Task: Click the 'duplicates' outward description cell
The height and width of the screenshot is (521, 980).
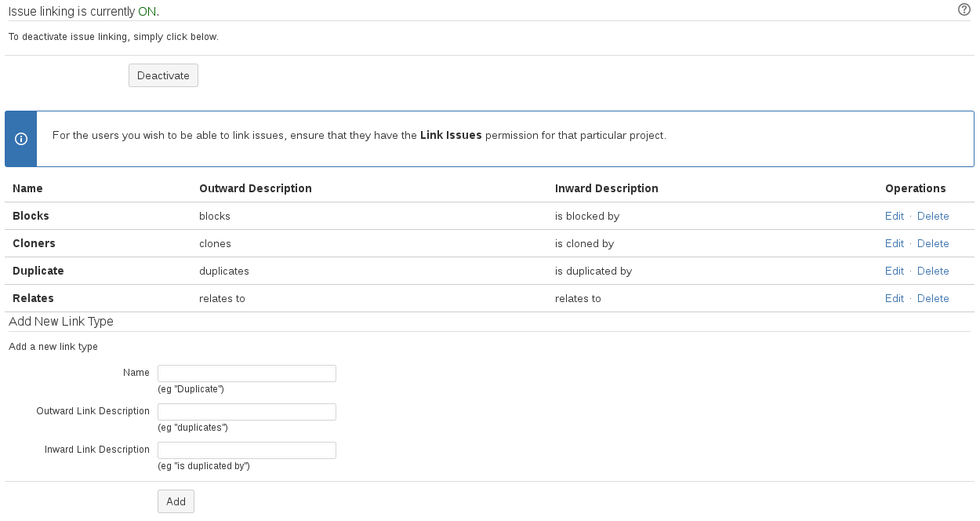Action: [224, 271]
